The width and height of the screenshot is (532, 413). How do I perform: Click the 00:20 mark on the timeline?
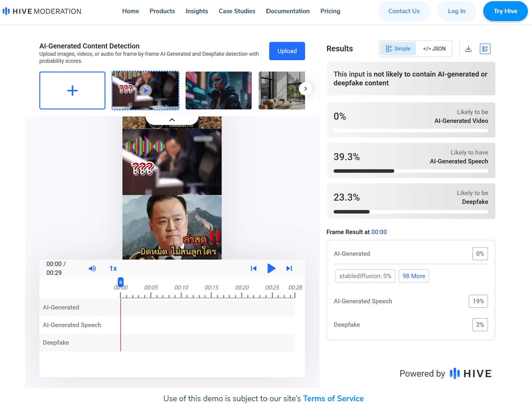click(x=242, y=288)
